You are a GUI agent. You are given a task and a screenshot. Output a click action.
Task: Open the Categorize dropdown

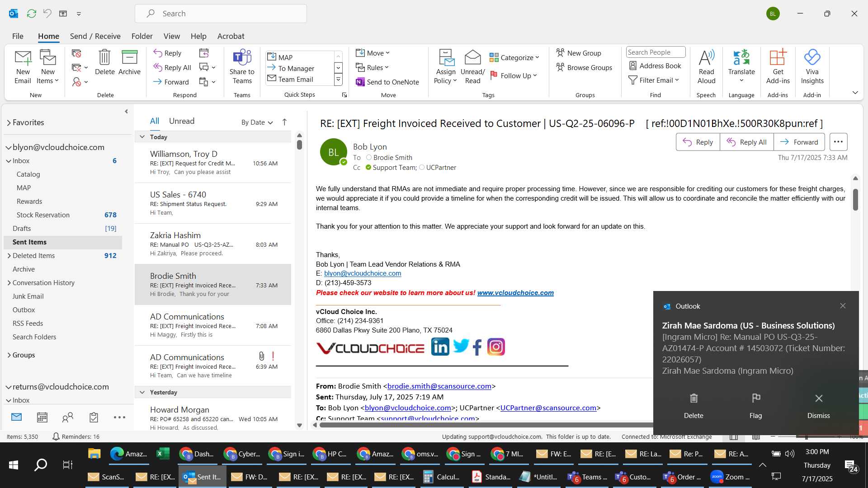[514, 57]
